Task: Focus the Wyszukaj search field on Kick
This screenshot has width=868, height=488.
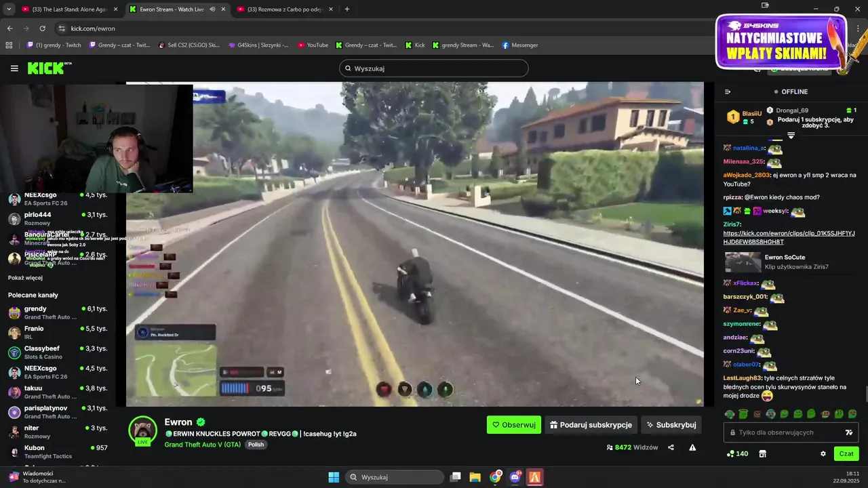Action: coord(434,68)
